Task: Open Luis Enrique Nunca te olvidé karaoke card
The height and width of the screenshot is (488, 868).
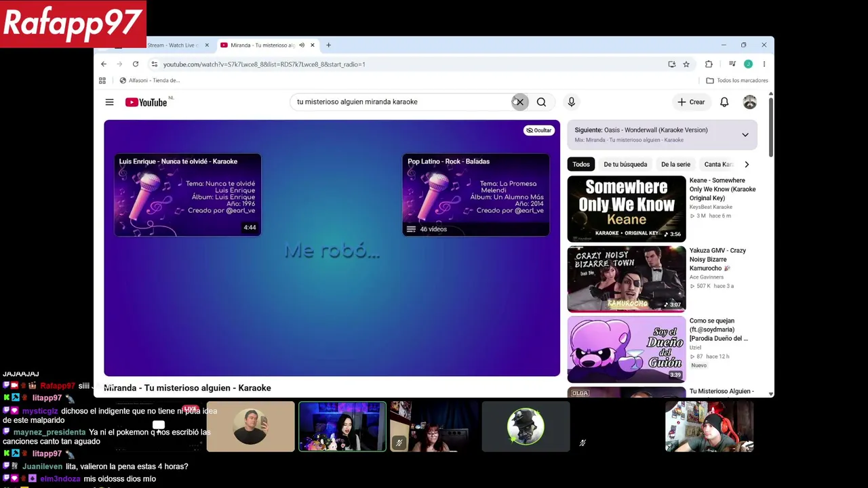Action: click(x=188, y=195)
